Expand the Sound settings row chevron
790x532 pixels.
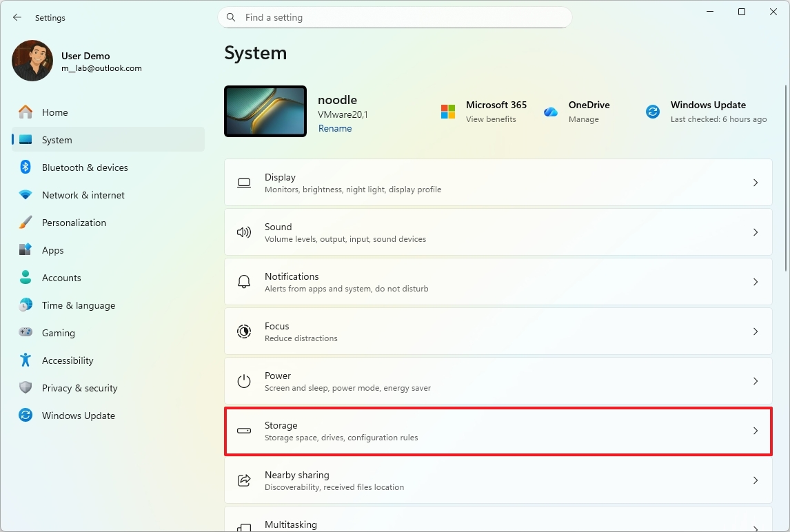pyautogui.click(x=756, y=232)
